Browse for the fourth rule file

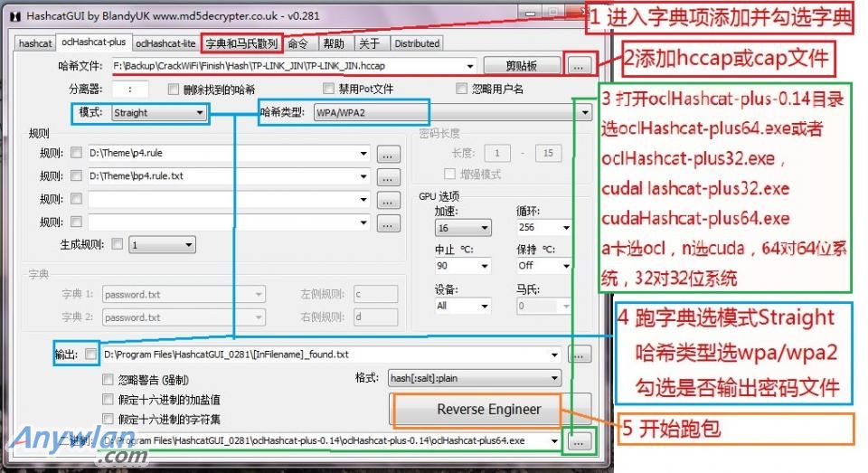click(x=389, y=223)
